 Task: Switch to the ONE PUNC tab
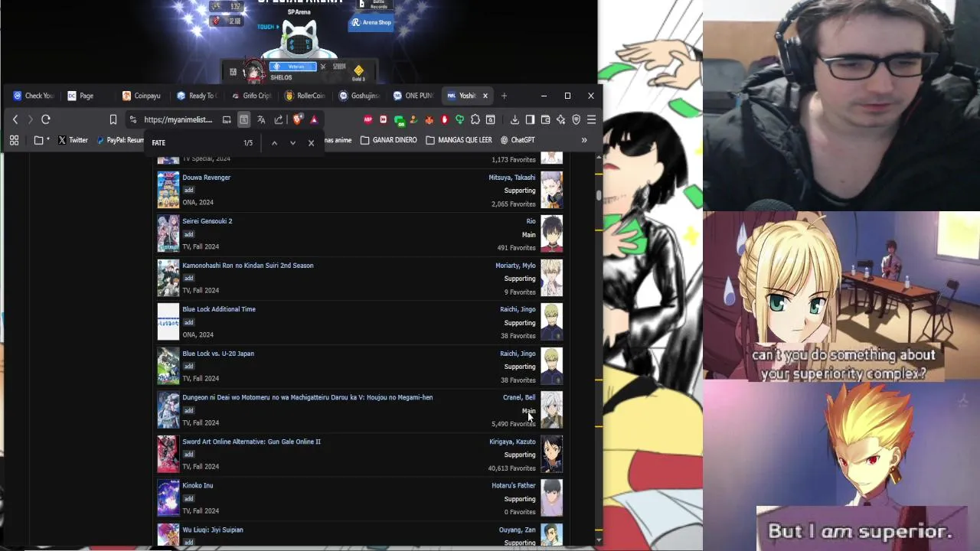click(414, 96)
